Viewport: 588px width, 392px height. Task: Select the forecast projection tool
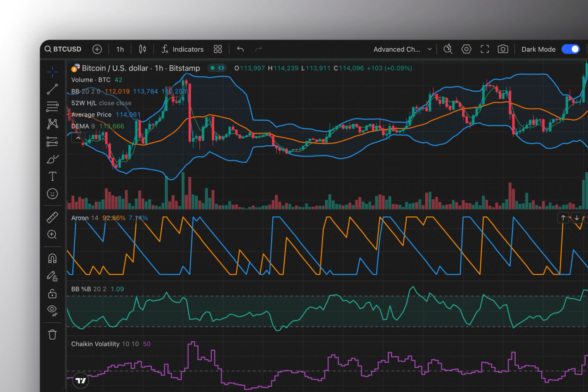coord(52,141)
